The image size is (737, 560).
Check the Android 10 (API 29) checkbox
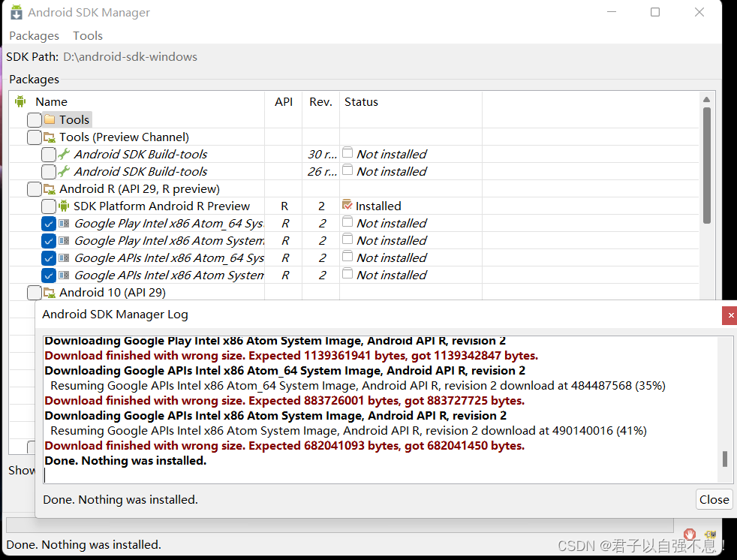35,293
